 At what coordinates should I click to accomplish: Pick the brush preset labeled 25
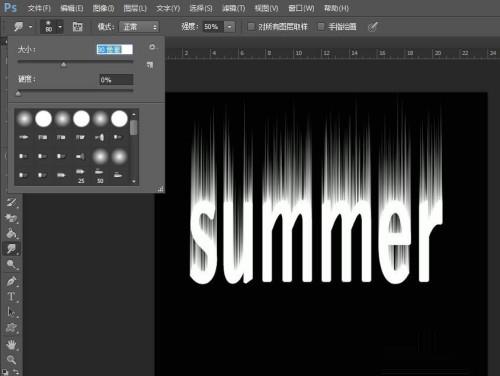(x=81, y=175)
